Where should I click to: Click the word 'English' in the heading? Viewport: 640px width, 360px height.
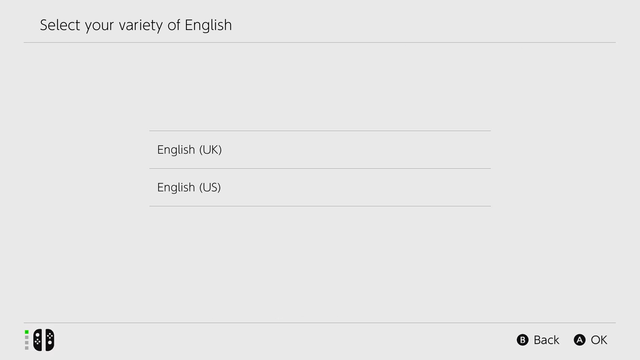[x=208, y=25]
